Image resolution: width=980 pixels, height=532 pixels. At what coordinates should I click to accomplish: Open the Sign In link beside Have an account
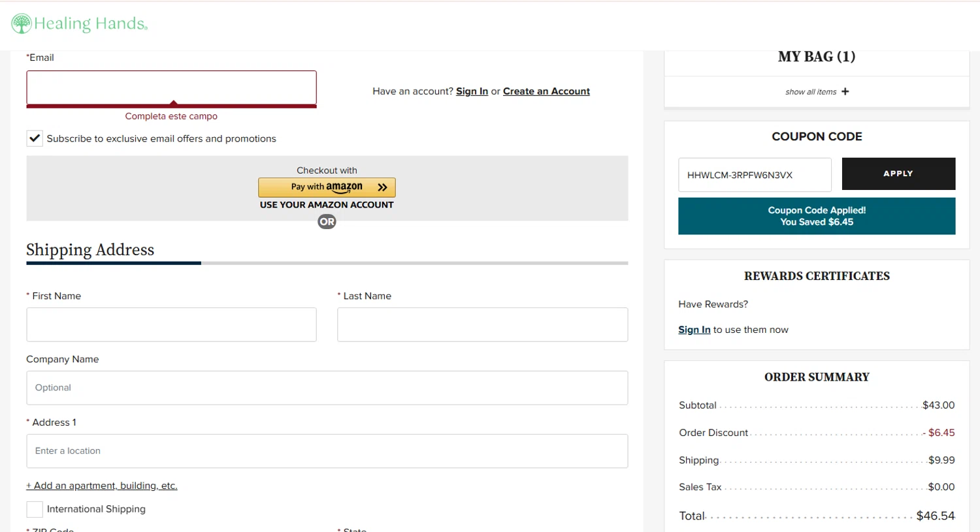pos(472,91)
